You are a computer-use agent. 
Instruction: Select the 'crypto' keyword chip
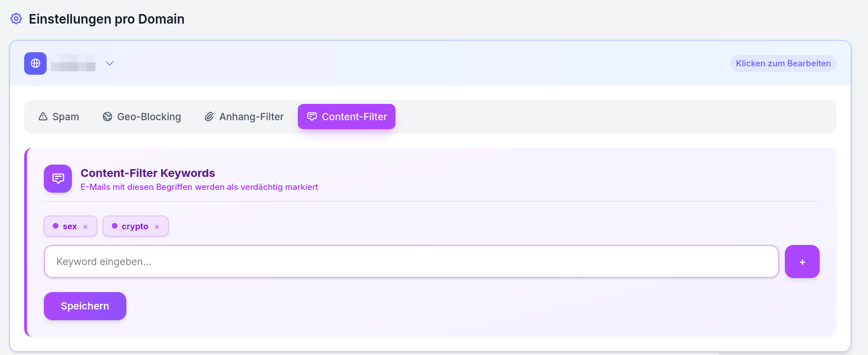pyautogui.click(x=135, y=226)
